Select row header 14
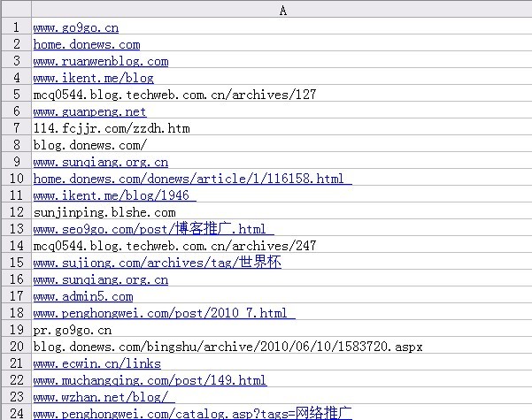The height and width of the screenshot is (420, 532). click(x=16, y=245)
